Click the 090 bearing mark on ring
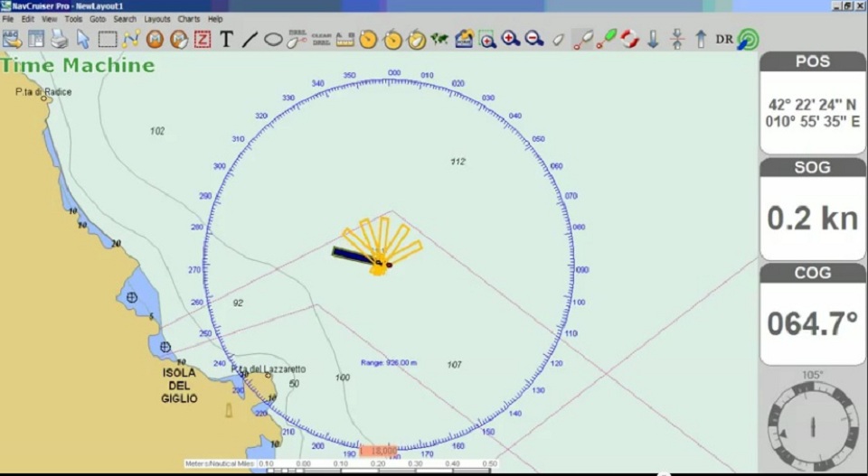 582,270
